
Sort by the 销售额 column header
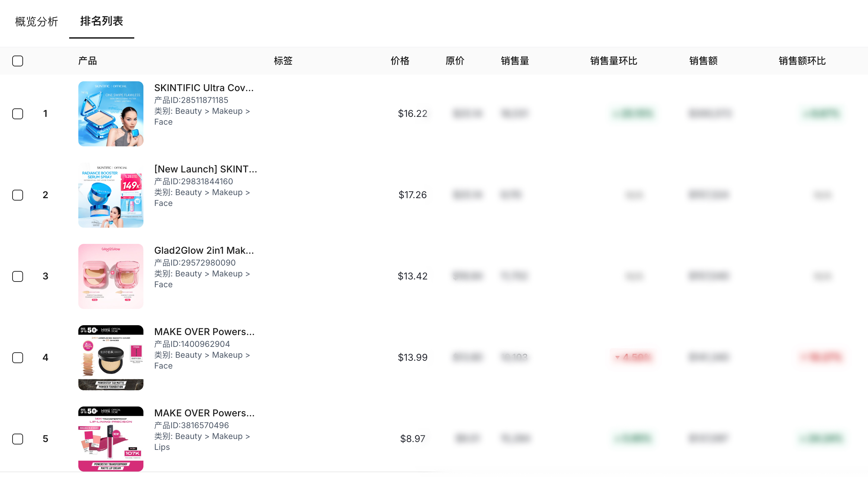pos(703,61)
